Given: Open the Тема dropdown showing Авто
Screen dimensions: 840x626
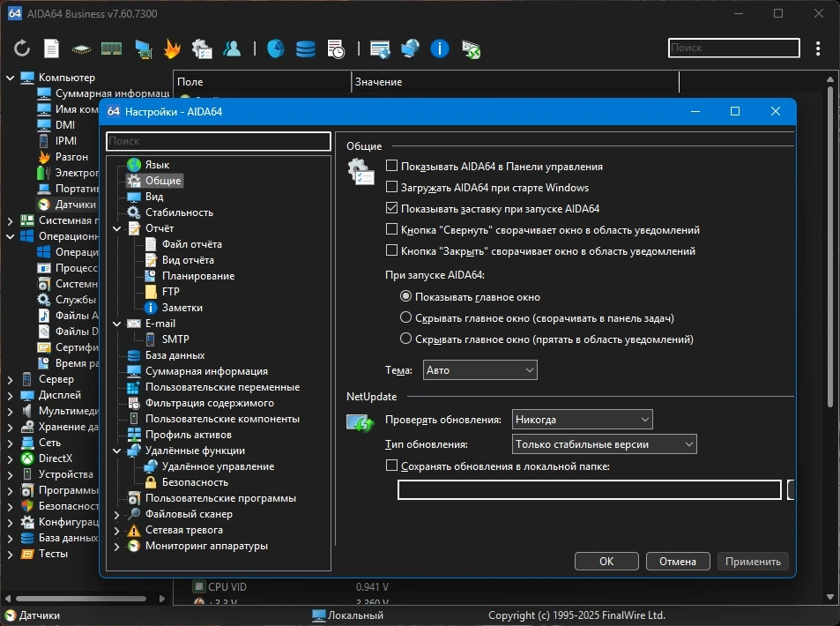Looking at the screenshot, I should pos(480,370).
